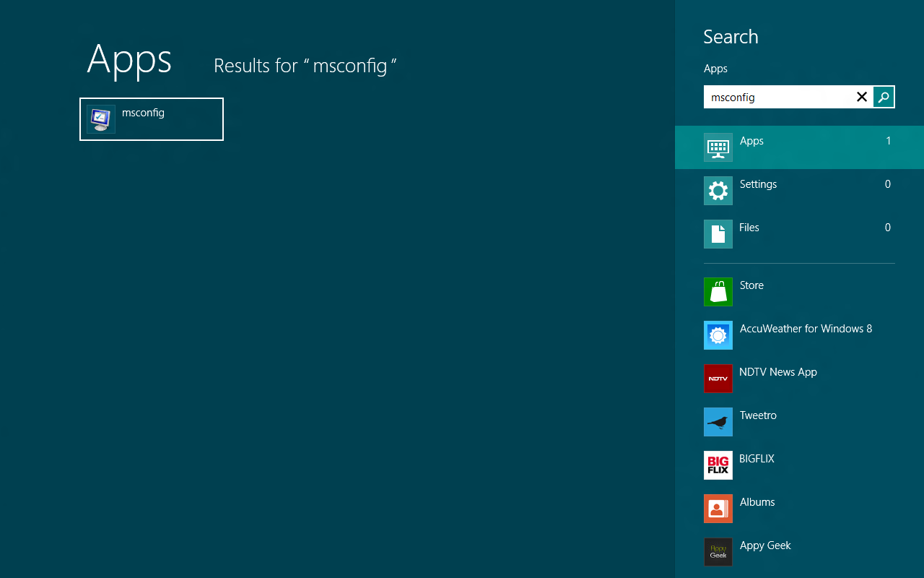The height and width of the screenshot is (578, 924).
Task: Click the Settings gear icon
Action: pos(718,191)
